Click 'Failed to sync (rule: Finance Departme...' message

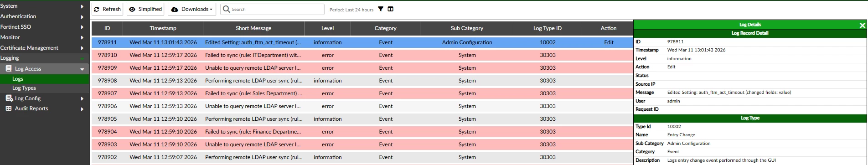(253, 132)
